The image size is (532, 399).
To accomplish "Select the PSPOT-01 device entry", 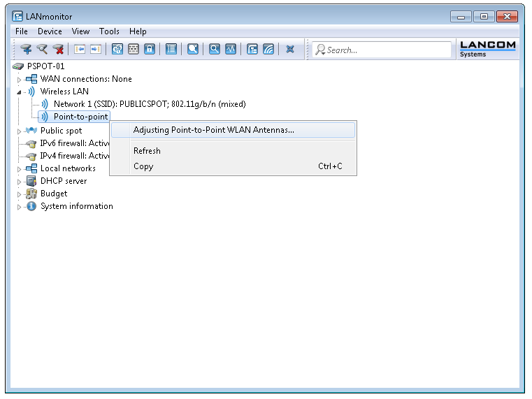I will pyautogui.click(x=45, y=66).
